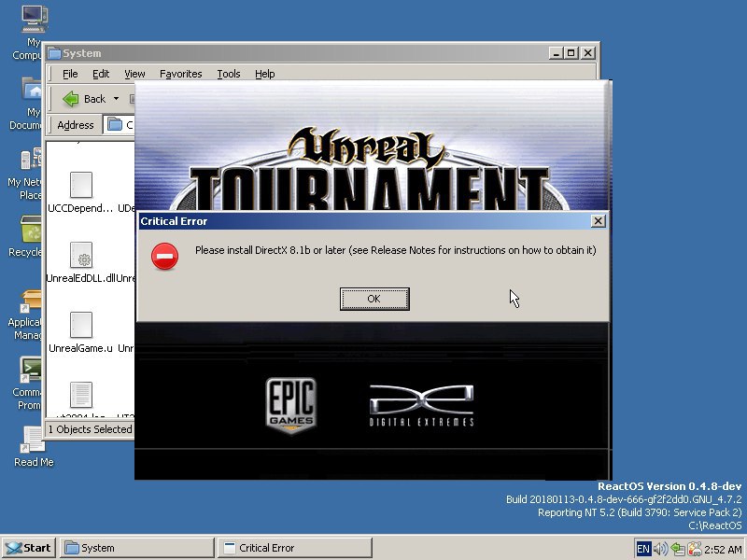Click the safely remove hardware tray icon
Image resolution: width=747 pixels, height=560 pixels.
678,549
